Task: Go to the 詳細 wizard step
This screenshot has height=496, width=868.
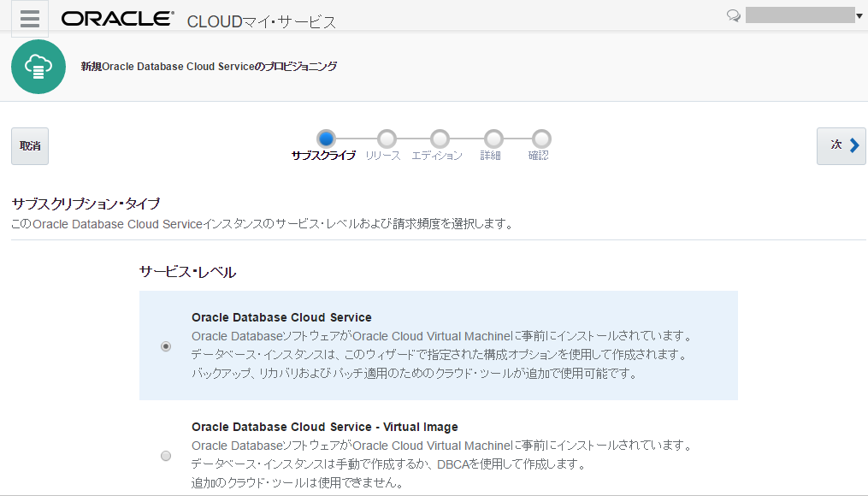Action: [493, 139]
